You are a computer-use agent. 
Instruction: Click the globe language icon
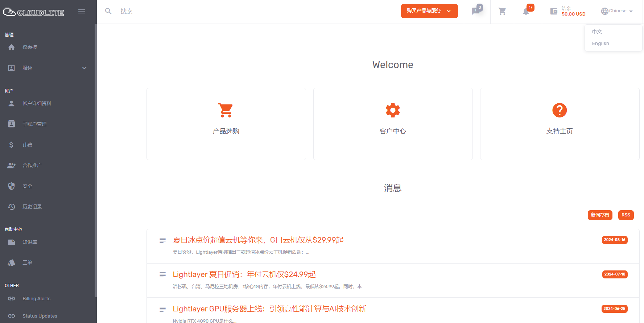pyautogui.click(x=604, y=11)
